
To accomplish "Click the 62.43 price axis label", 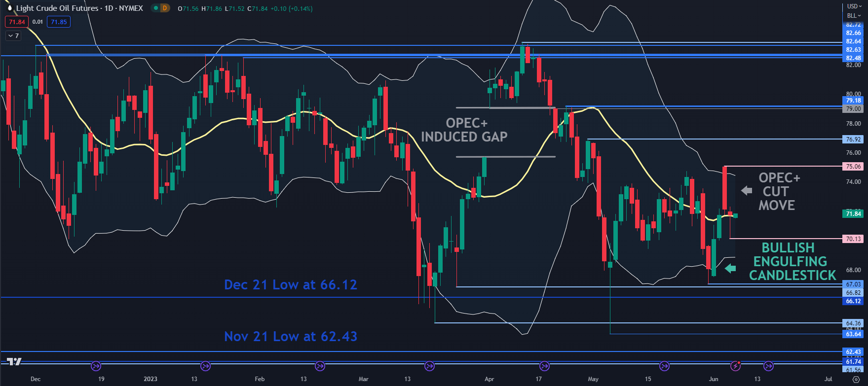I will coord(853,351).
